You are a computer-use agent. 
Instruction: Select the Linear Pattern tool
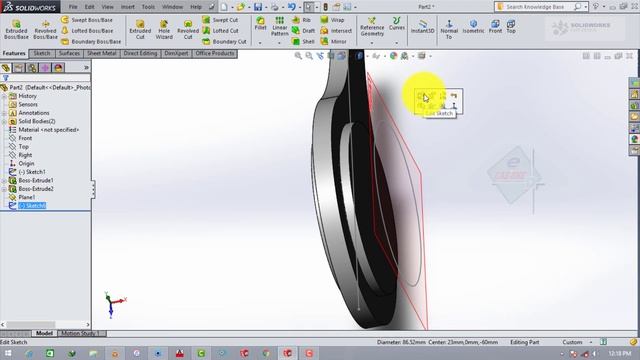tap(280, 26)
